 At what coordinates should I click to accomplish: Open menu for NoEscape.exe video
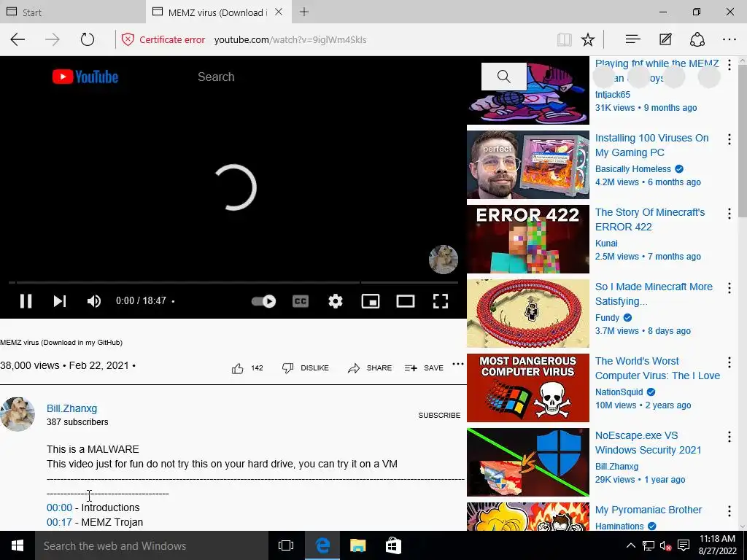[x=729, y=436]
